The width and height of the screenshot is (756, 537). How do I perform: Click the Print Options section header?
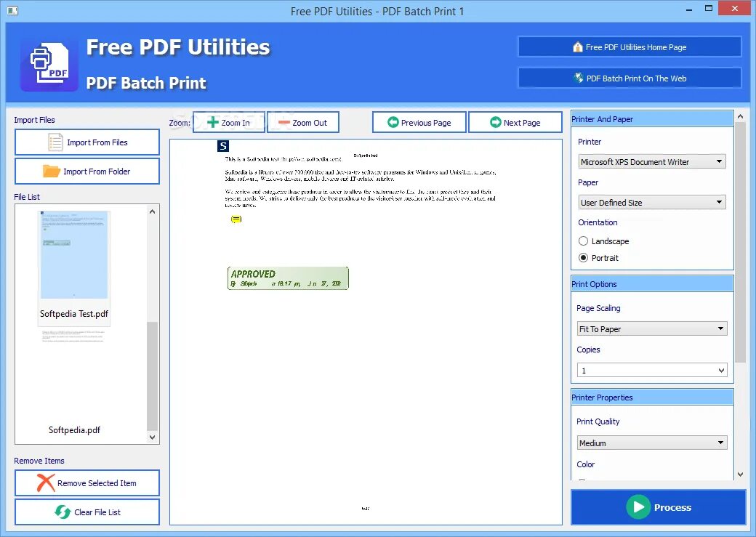(x=652, y=284)
